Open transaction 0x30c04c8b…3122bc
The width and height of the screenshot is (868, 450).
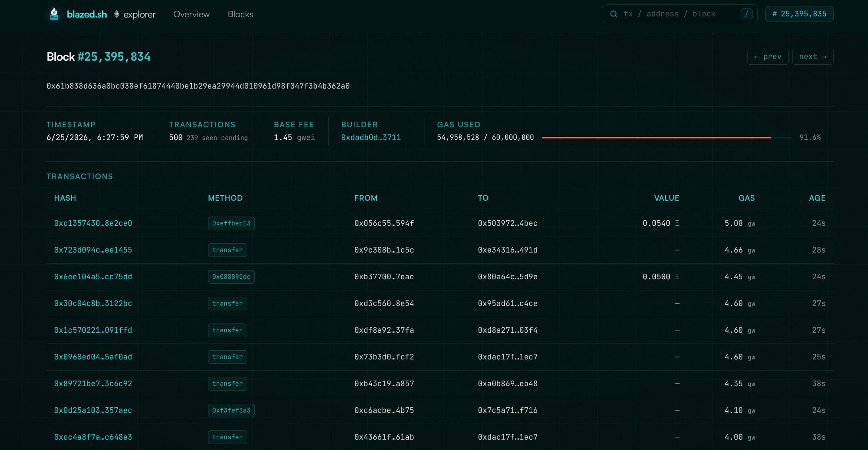(93, 304)
